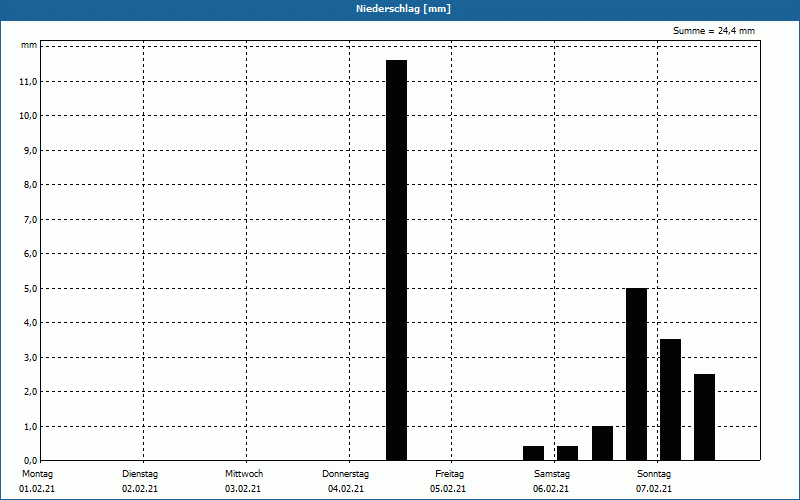The height and width of the screenshot is (500, 800).
Task: Click the 1,0 y-axis value
Action: click(30, 426)
